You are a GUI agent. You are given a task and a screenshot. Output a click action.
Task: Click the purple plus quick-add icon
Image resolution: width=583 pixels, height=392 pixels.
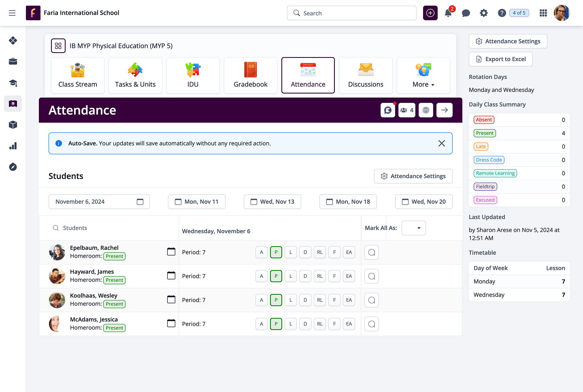pyautogui.click(x=430, y=13)
